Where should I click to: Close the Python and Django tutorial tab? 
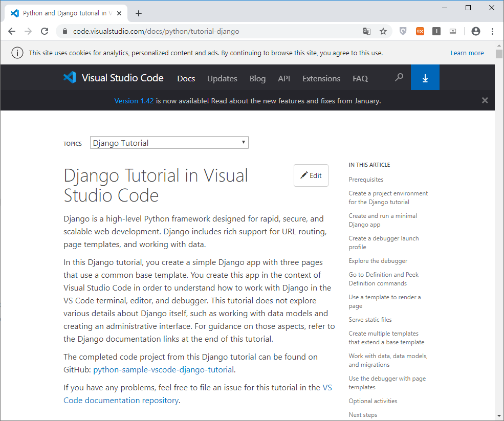click(119, 13)
